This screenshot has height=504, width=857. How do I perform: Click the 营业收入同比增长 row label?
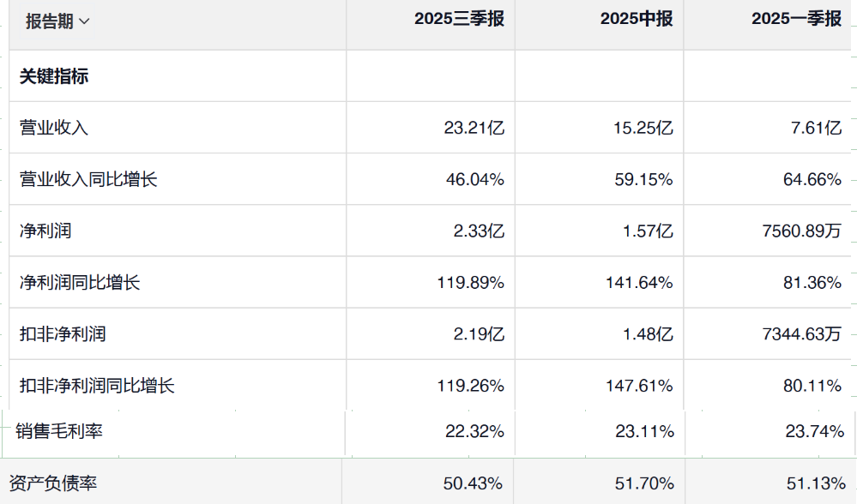click(88, 179)
